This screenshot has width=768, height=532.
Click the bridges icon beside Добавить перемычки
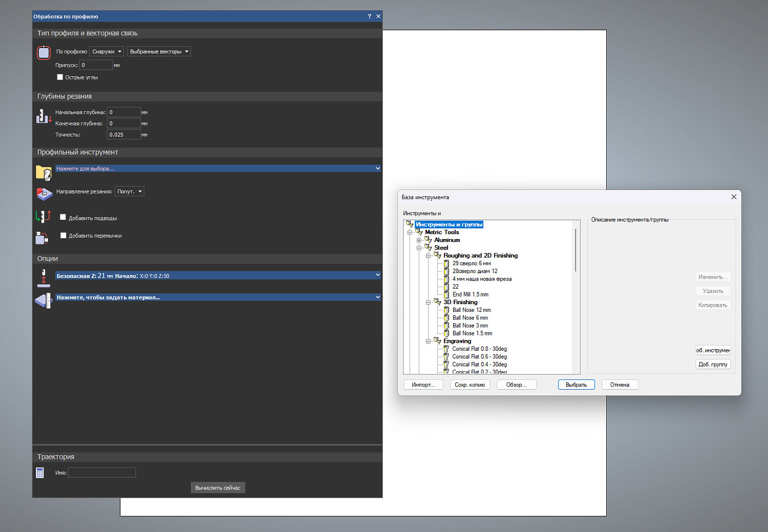[42, 238]
